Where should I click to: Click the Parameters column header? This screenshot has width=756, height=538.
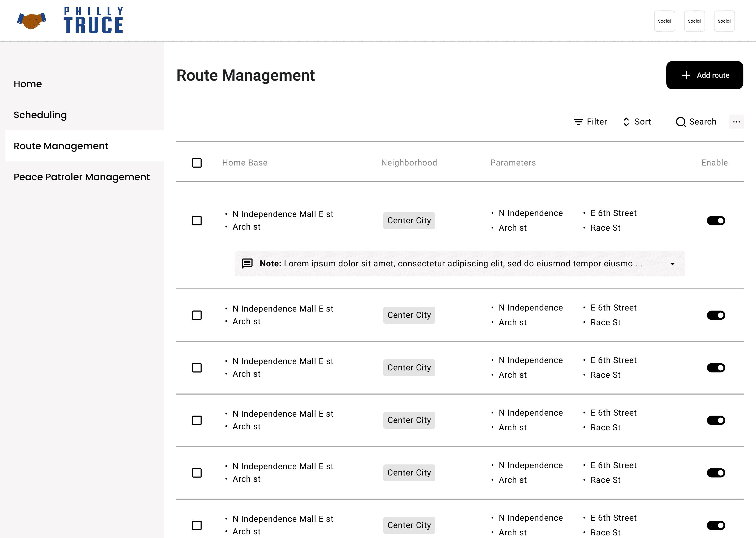point(513,163)
